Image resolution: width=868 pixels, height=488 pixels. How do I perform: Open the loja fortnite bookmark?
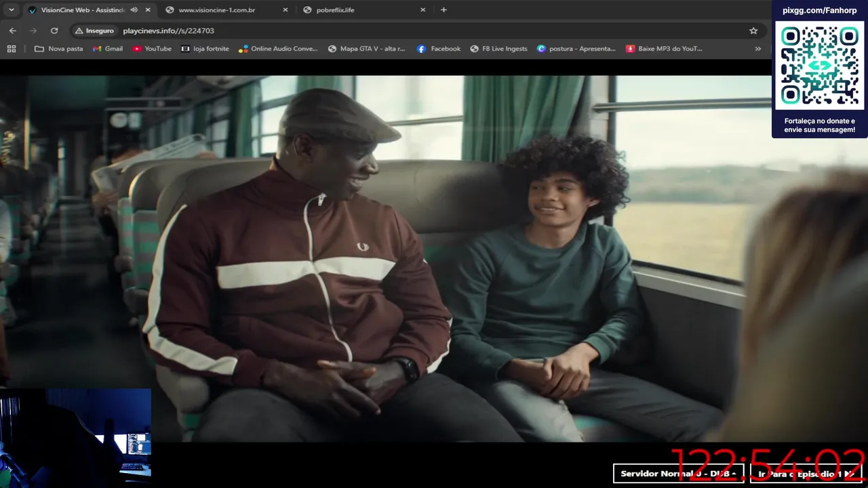205,49
